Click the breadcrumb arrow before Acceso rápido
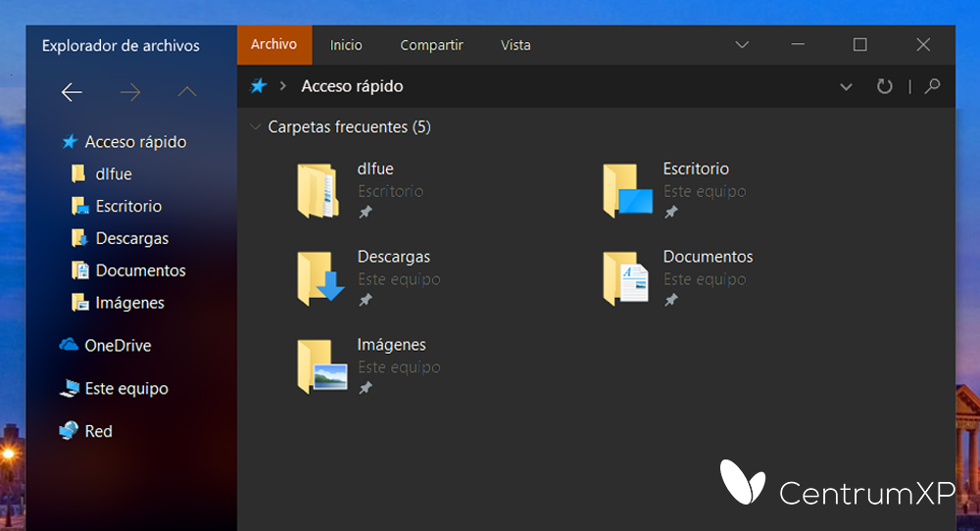980x531 pixels. click(282, 85)
